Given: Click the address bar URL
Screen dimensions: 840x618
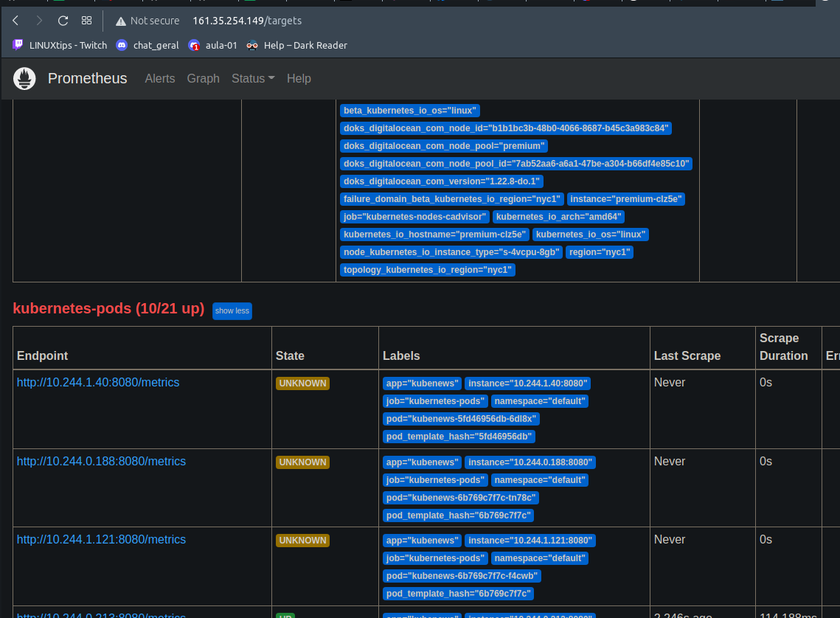Looking at the screenshot, I should 247,21.
